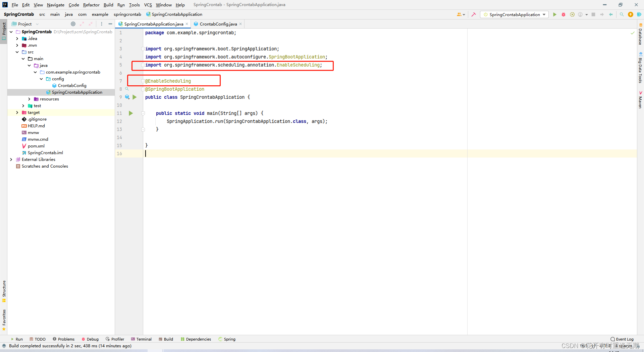Open Search Everywhere magnifier icon

[622, 14]
